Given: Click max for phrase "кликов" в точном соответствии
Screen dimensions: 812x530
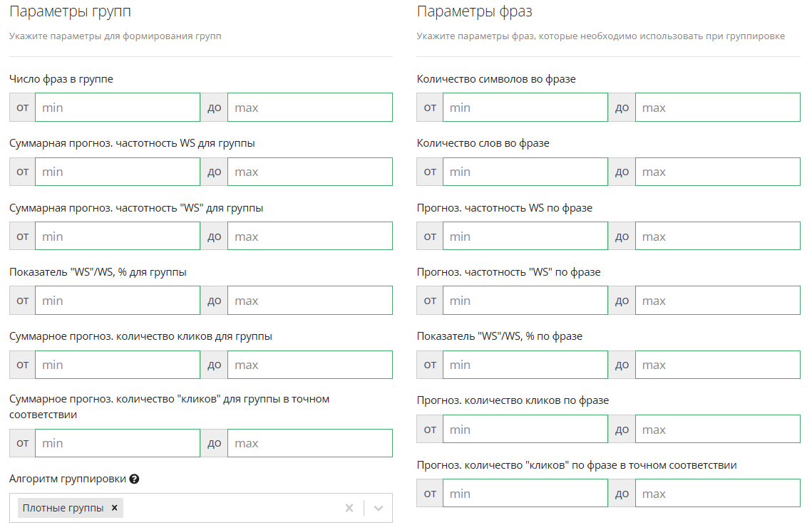Looking at the screenshot, I should tap(717, 494).
